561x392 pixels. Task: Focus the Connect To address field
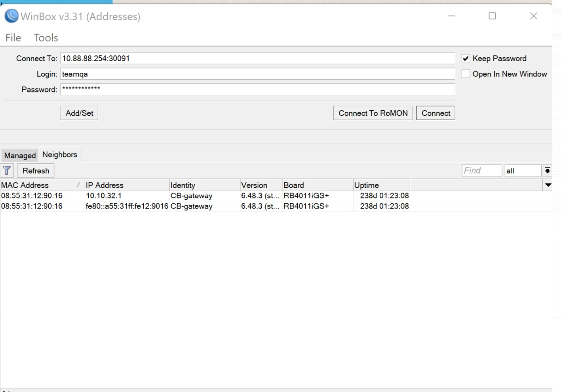coord(258,58)
